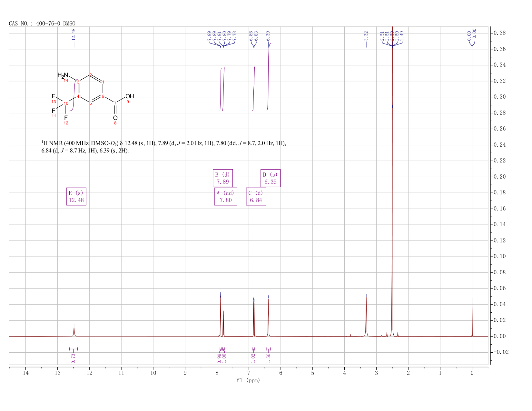Click the H2N group in the structure

[63, 75]
